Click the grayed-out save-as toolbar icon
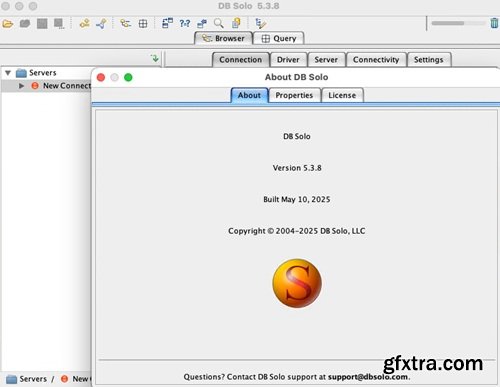This screenshot has width=500, height=387. (59, 24)
